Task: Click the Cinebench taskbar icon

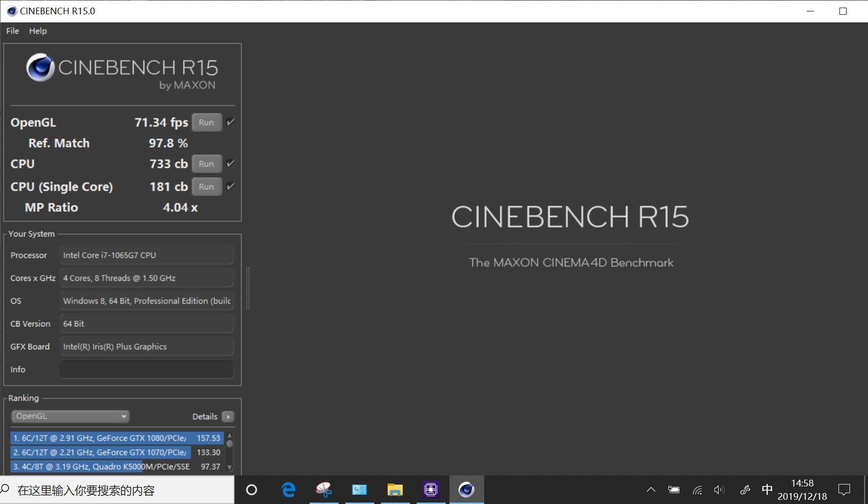Action: tap(467, 490)
